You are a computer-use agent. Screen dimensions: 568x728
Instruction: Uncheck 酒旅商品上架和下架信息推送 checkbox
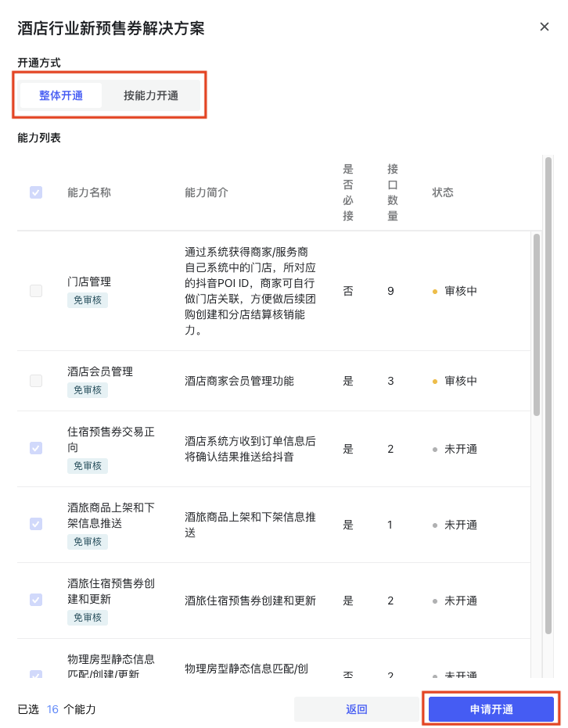point(36,524)
